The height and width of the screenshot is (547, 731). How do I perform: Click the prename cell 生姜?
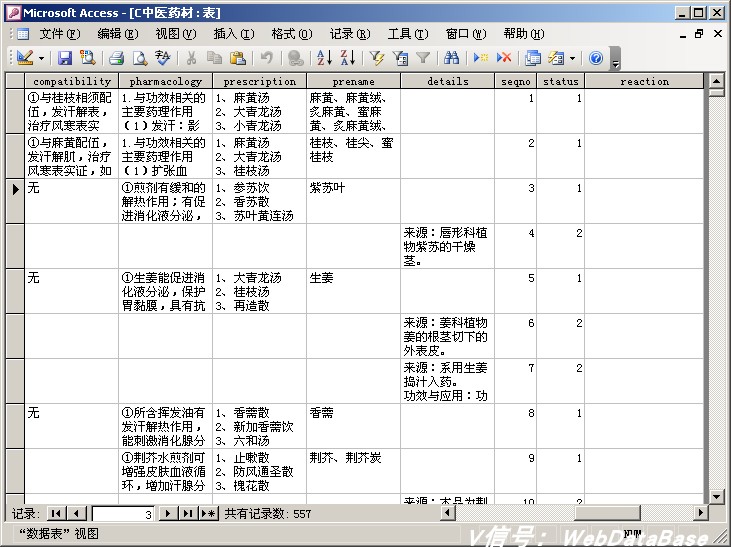coord(353,291)
